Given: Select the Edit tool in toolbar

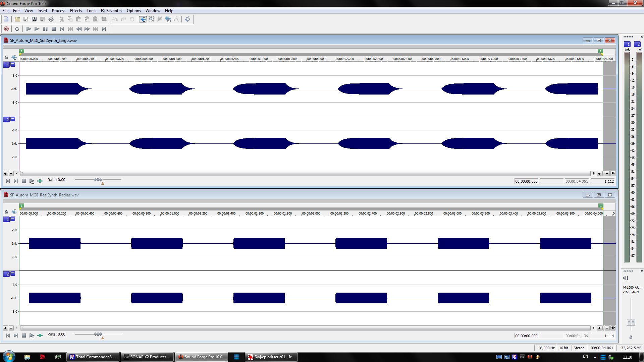Looking at the screenshot, I should pyautogui.click(x=143, y=19).
